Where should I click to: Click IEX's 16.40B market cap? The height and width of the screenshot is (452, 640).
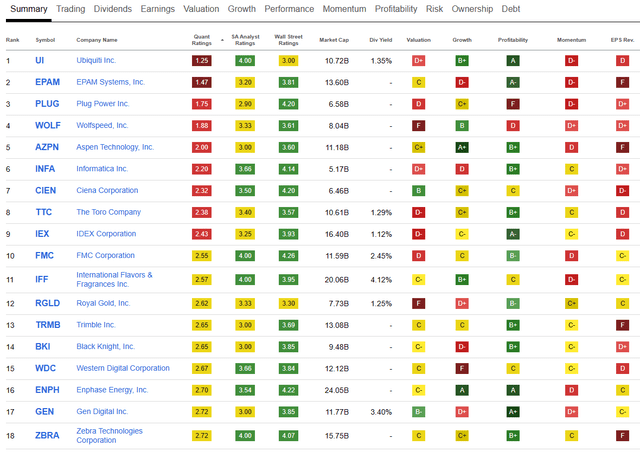pos(337,234)
